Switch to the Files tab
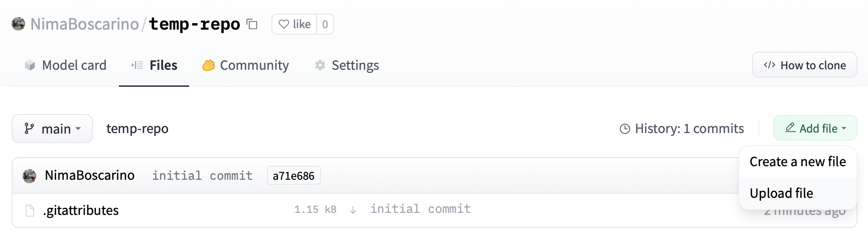868x240 pixels. [x=154, y=65]
